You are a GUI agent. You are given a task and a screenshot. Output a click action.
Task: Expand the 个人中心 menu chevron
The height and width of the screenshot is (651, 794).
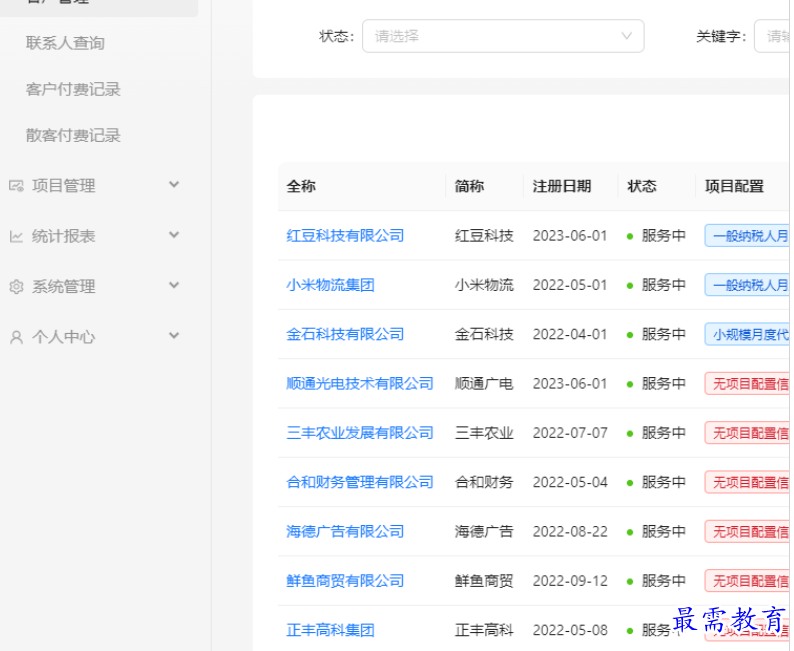click(174, 337)
